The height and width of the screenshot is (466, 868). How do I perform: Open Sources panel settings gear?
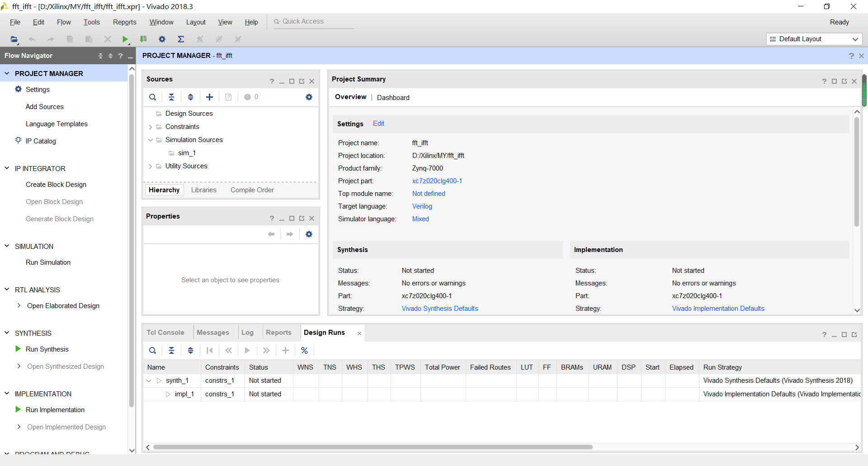coord(309,97)
